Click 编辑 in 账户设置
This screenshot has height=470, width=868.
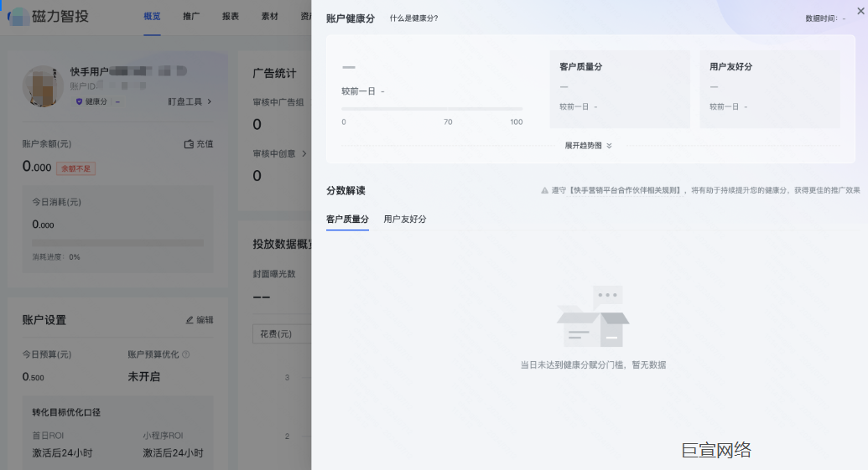tap(200, 319)
